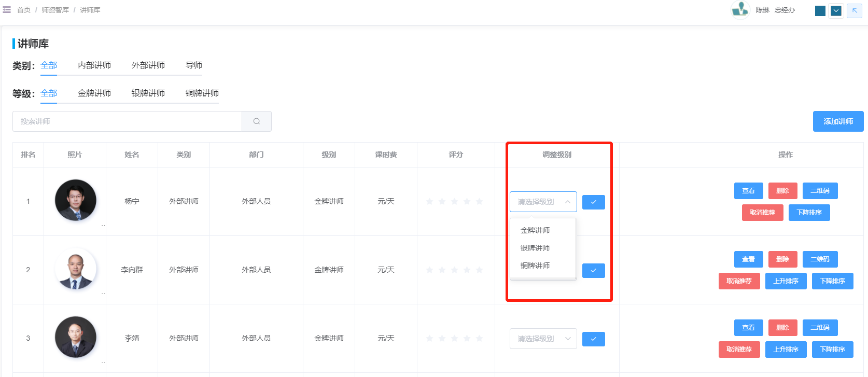Open the 师资智库 breadcrumb link
868x377 pixels.
coord(55,10)
